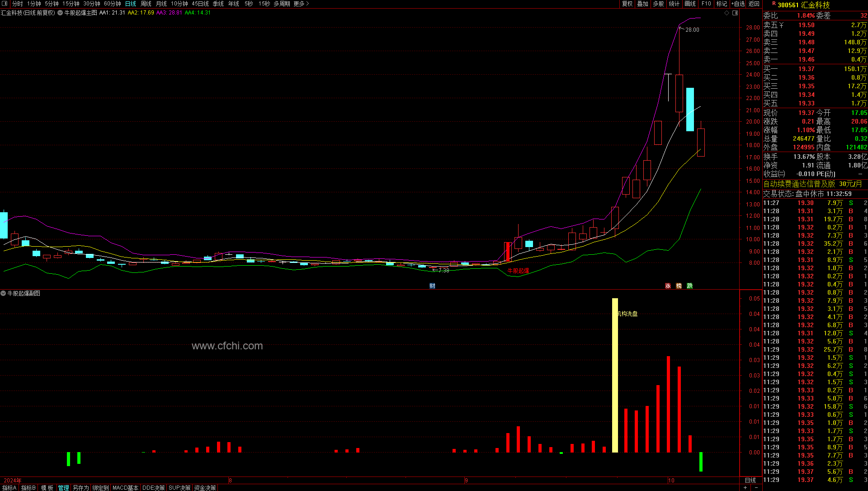Click the panel toggle icon at top-left

tap(5, 4)
